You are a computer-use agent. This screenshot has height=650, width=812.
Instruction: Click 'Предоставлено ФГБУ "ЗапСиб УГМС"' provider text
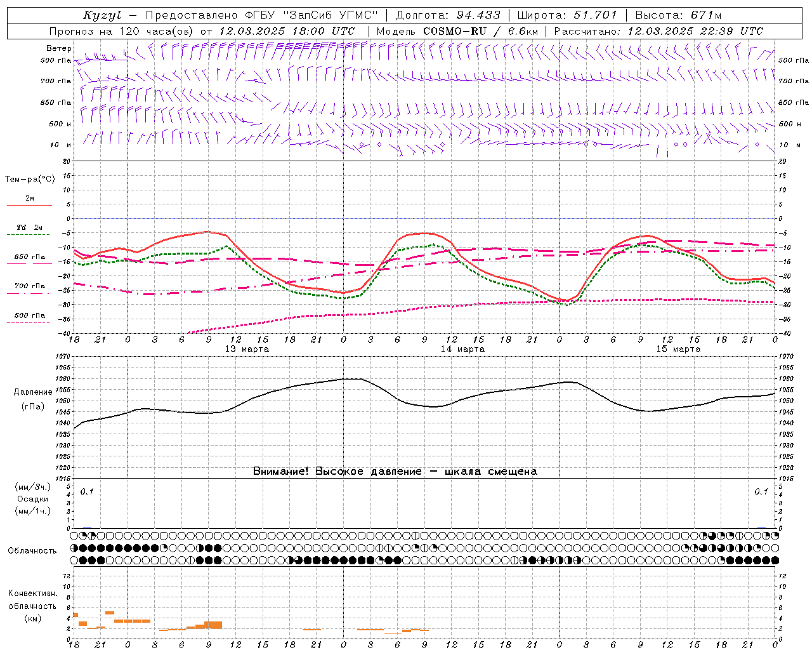point(261,15)
